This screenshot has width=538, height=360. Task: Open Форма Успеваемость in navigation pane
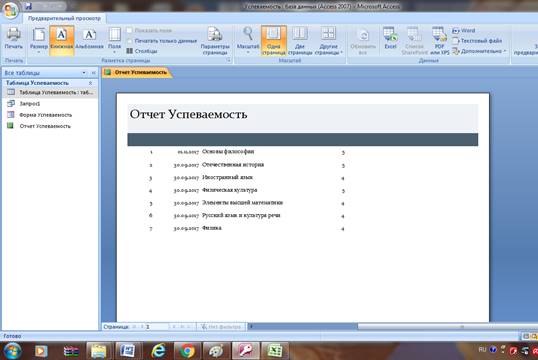tap(46, 115)
